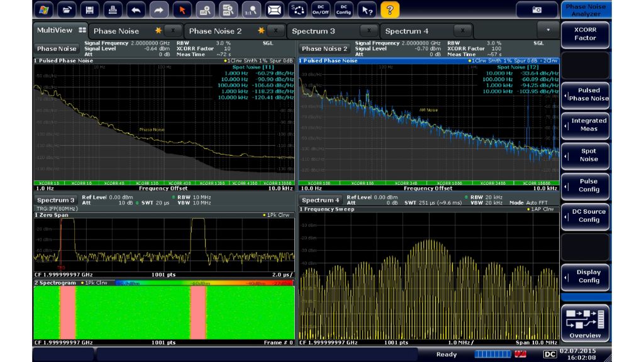Click the Open file folder icon

pos(67,10)
